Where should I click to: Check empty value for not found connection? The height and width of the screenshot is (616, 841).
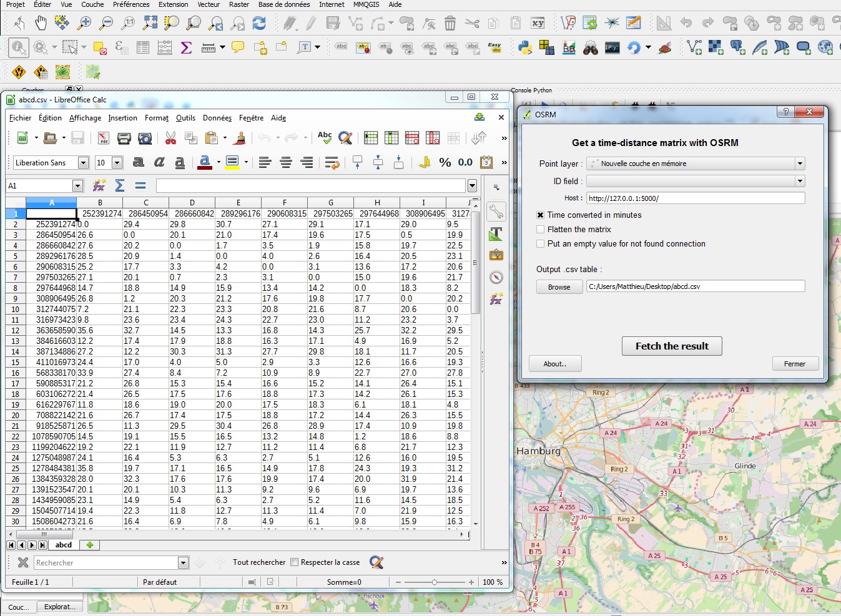(x=541, y=243)
